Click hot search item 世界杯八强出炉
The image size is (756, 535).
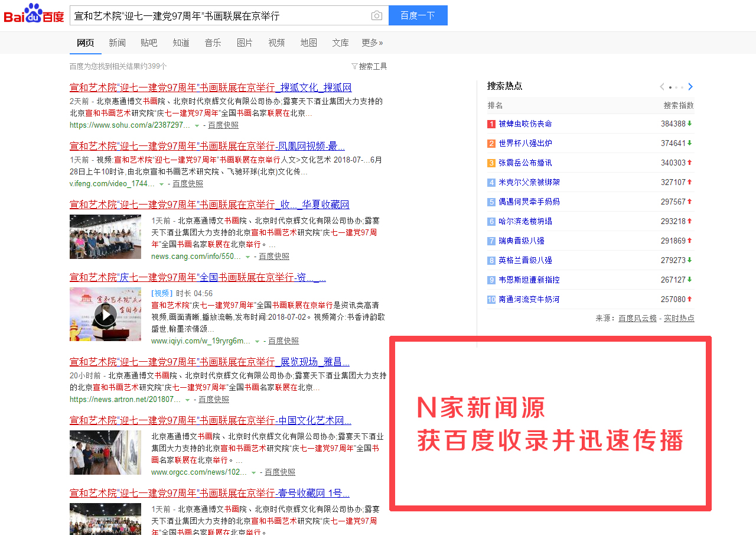click(525, 143)
